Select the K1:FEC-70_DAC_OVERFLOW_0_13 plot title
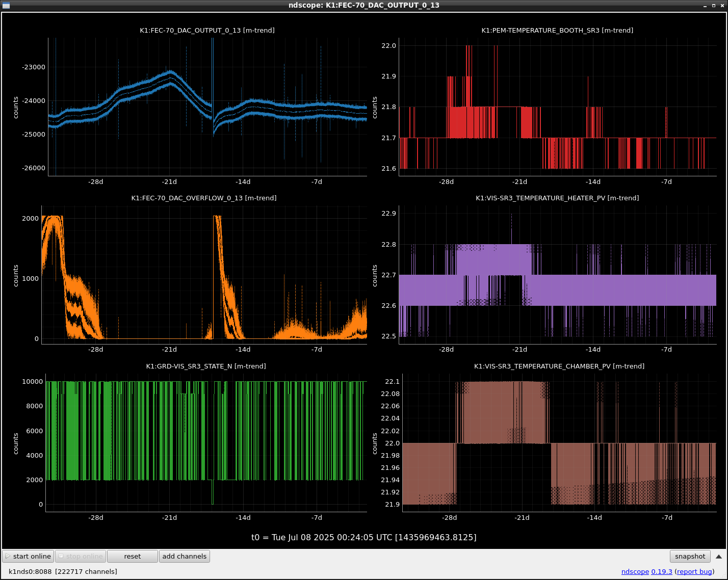This screenshot has width=728, height=580. pos(204,198)
